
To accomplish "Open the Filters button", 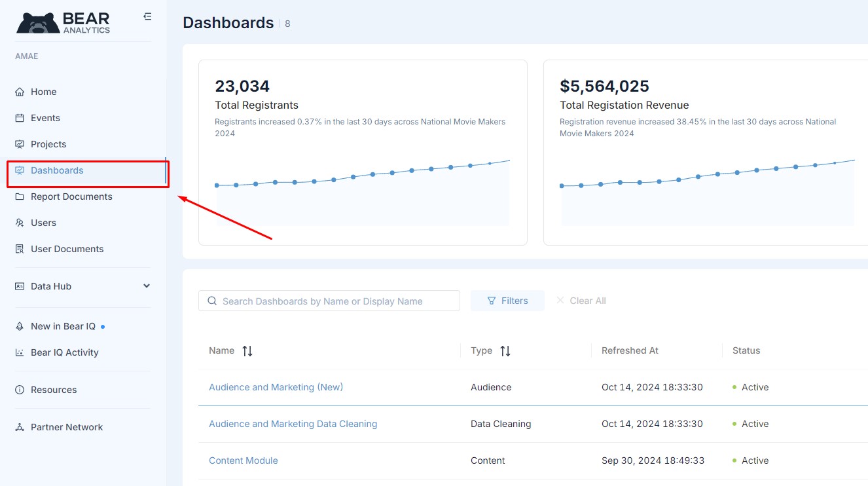I will click(x=507, y=301).
